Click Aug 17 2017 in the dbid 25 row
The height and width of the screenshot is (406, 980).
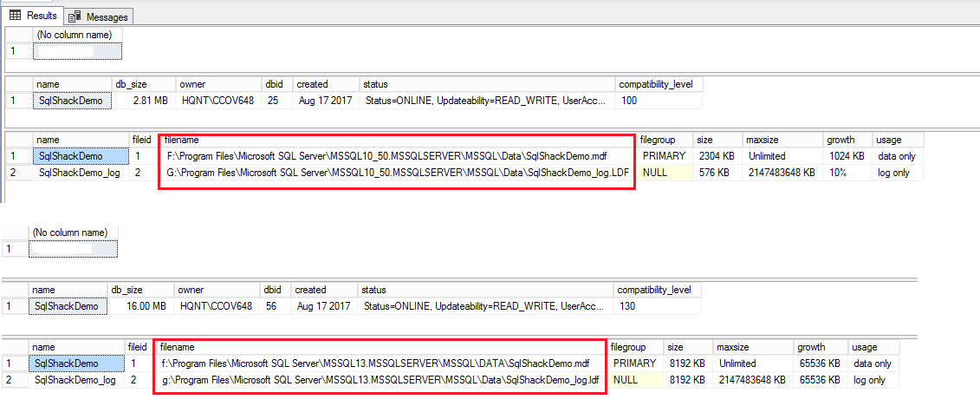tap(327, 100)
